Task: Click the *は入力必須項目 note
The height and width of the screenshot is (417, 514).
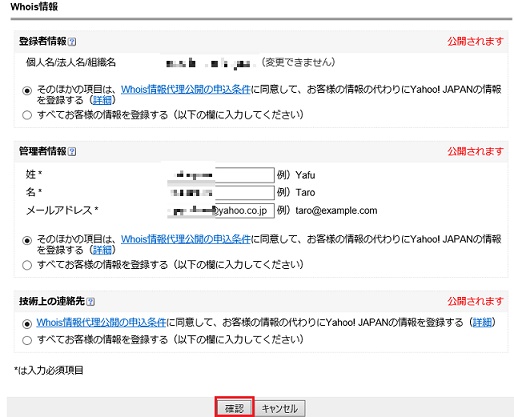Action: click(49, 370)
